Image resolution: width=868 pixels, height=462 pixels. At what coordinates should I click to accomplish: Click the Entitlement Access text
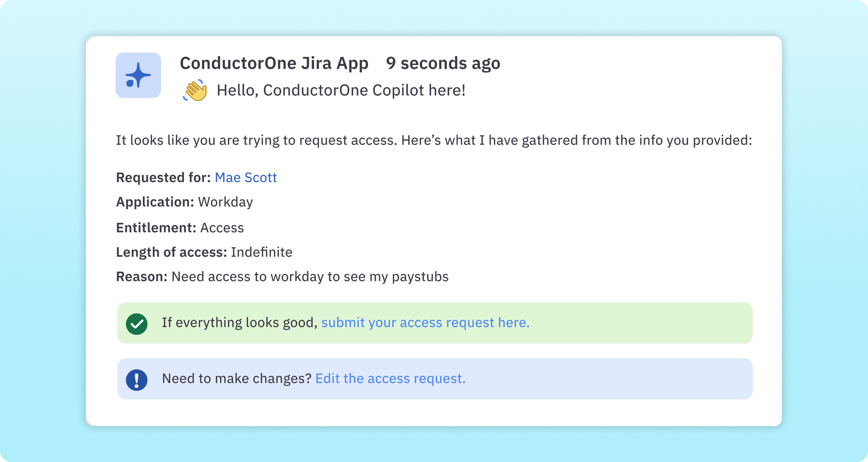tap(222, 228)
